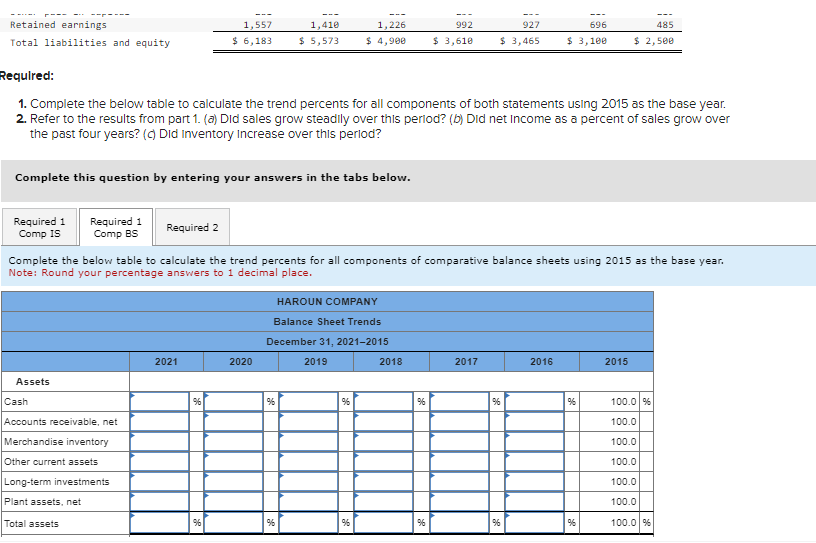The width and height of the screenshot is (816, 543).
Task: Select Accounts receivable 2016 input cell
Action: [534, 422]
